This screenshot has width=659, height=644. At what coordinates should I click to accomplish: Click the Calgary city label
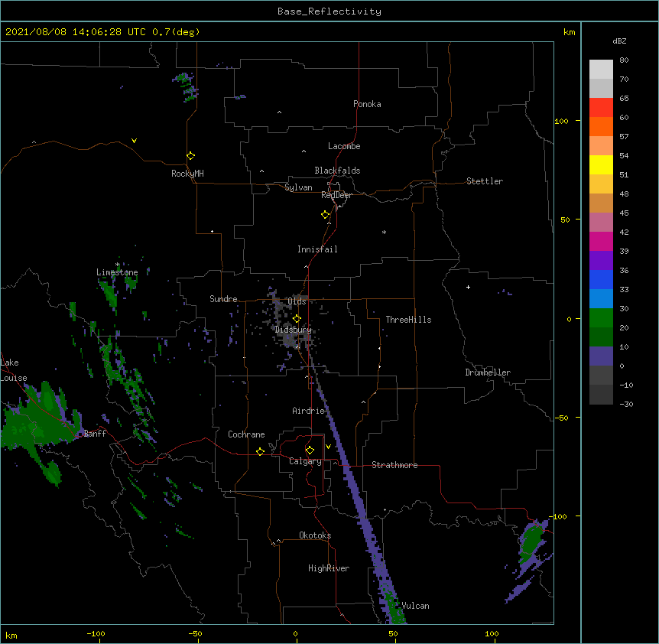point(305,461)
